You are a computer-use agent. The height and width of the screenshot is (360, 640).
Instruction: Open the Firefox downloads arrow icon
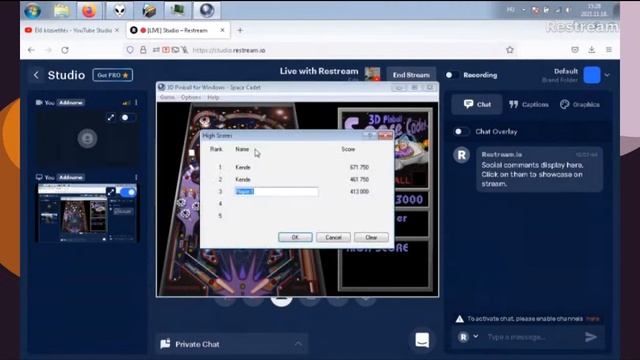[x=591, y=50]
